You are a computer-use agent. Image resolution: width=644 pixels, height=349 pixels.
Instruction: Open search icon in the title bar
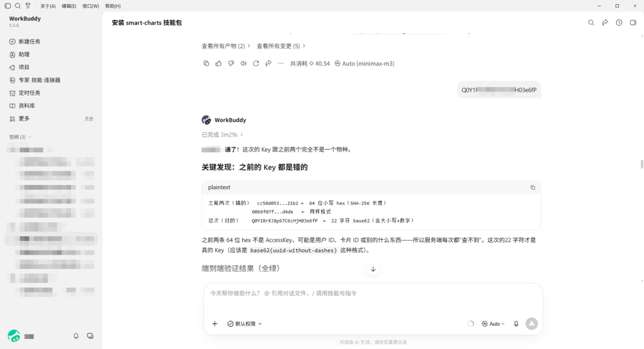pos(18,6)
